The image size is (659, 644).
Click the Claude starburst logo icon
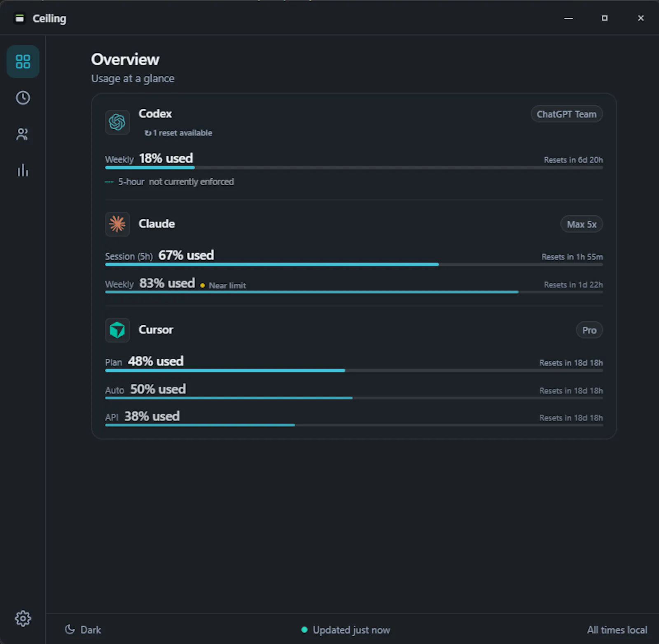pos(117,224)
